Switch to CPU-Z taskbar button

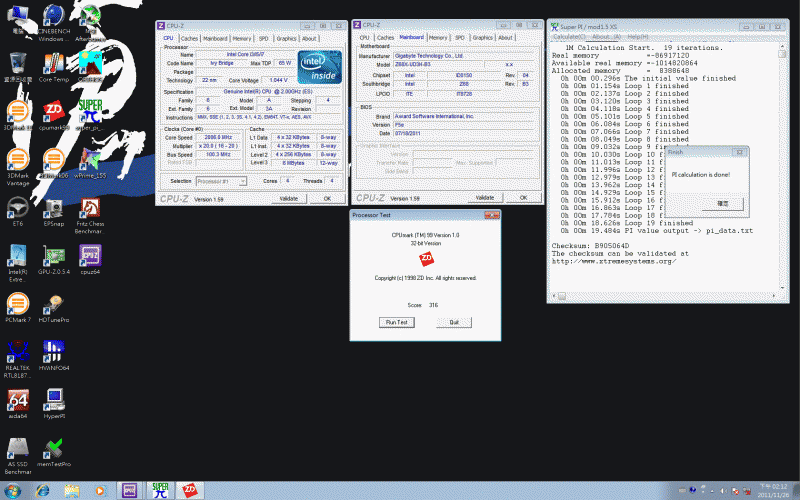point(130,491)
